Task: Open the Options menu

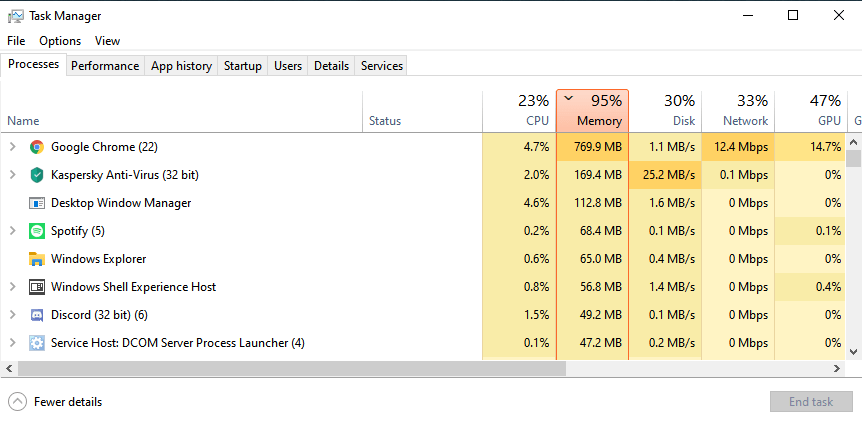Action: pyautogui.click(x=60, y=41)
